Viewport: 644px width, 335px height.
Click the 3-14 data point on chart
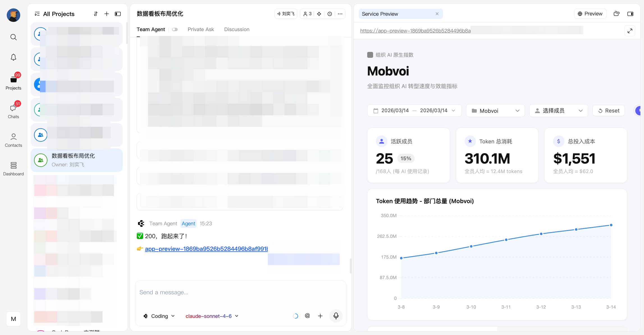611,225
